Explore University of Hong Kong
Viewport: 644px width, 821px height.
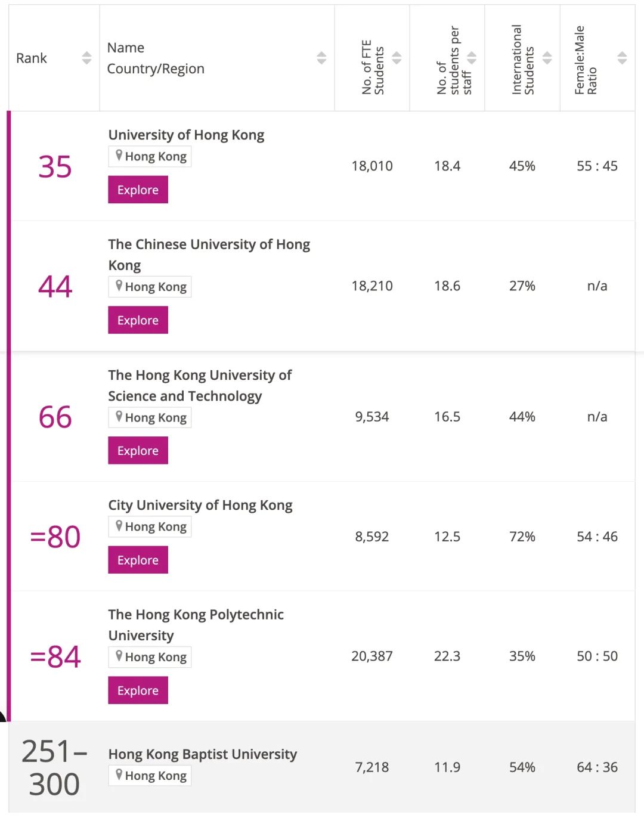pyautogui.click(x=138, y=190)
